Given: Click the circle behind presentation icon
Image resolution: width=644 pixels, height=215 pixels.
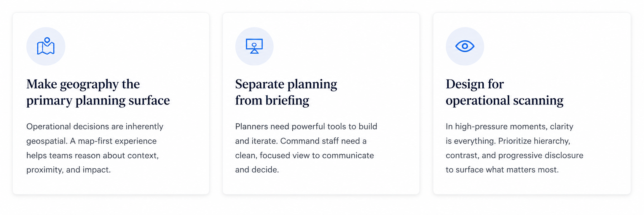Looking at the screenshot, I should tap(254, 46).
